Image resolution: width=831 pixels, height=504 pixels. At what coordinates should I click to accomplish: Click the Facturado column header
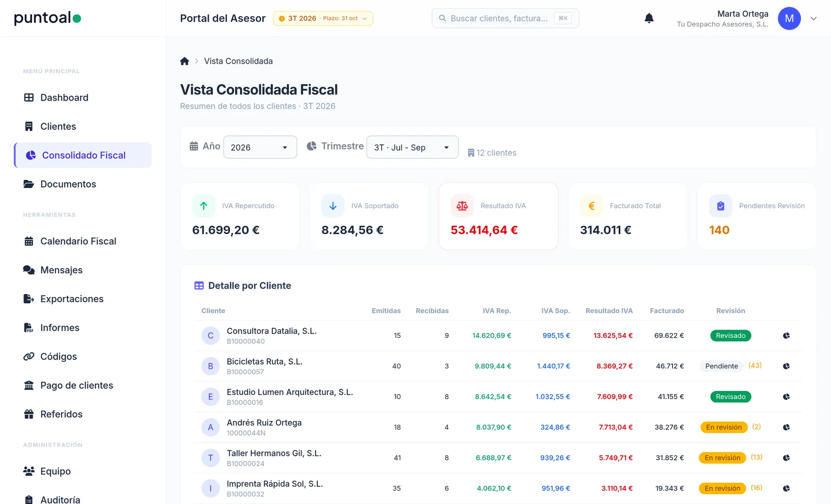[667, 311]
